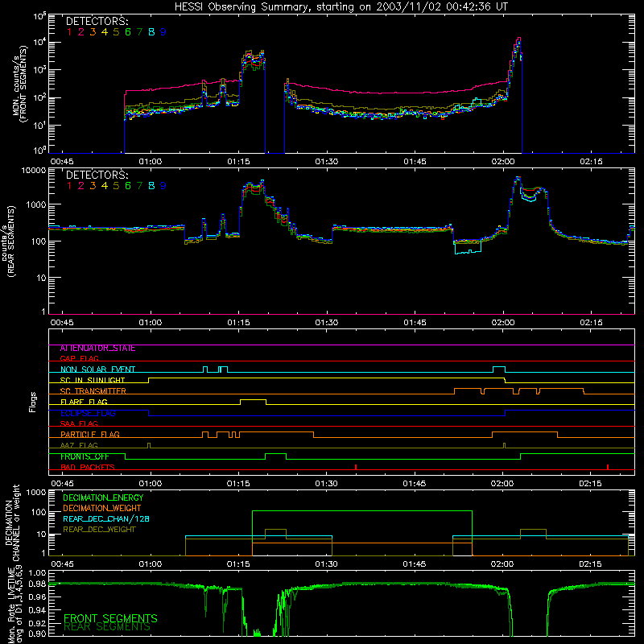Viewport: 644px width, 644px height.
Task: Select the PARTICLE_FLAG label
Action: click(x=90, y=434)
